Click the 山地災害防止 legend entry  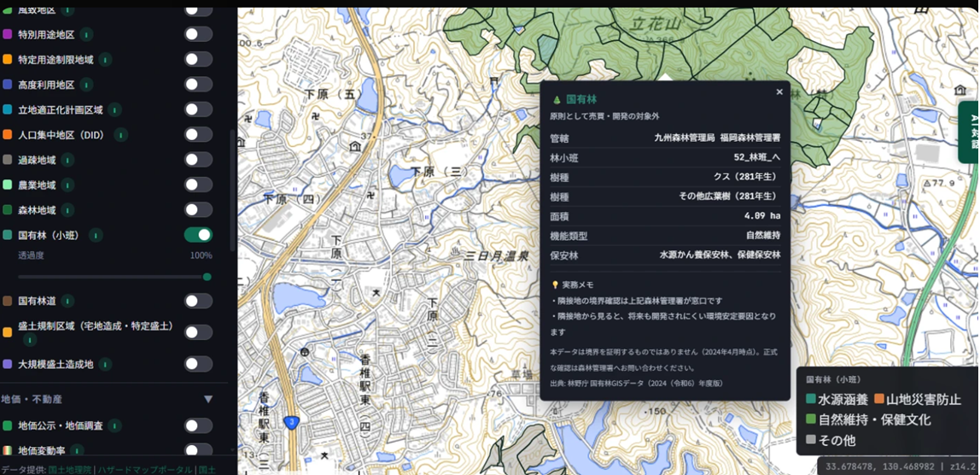tap(918, 400)
